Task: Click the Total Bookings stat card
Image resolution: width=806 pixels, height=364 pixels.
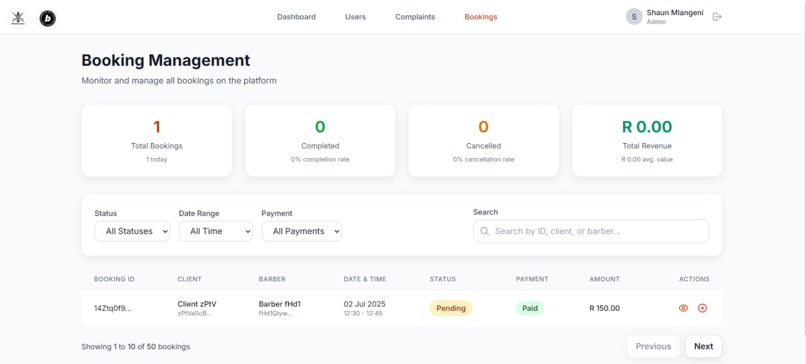Action: pyautogui.click(x=157, y=140)
